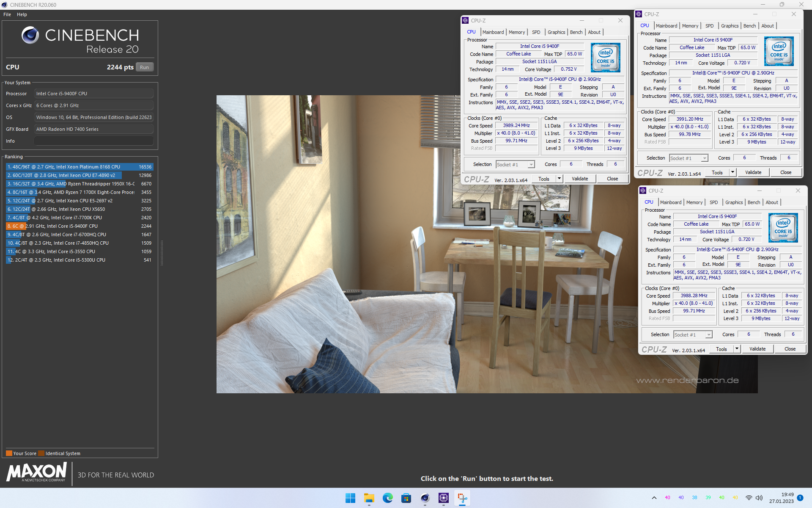Click Validate in CPU-Z window showing 3989.24 MHz
Viewport: 812px width, 508px height.
580,179
